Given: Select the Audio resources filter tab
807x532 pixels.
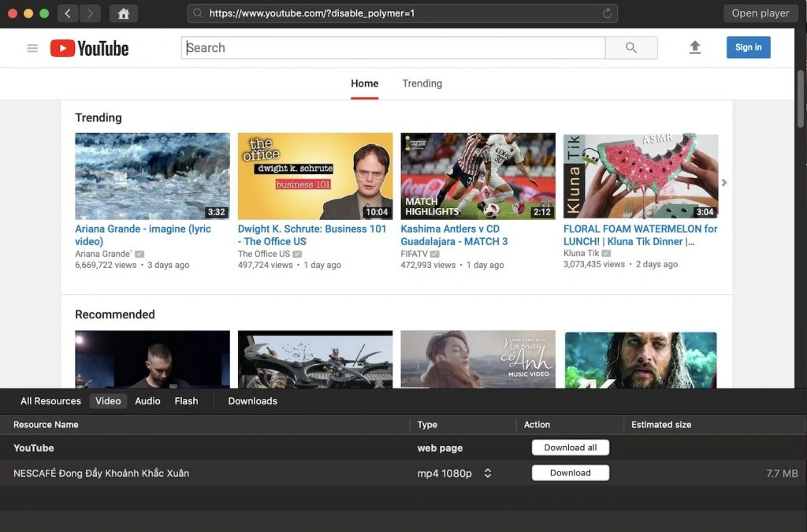Looking at the screenshot, I should coord(147,401).
